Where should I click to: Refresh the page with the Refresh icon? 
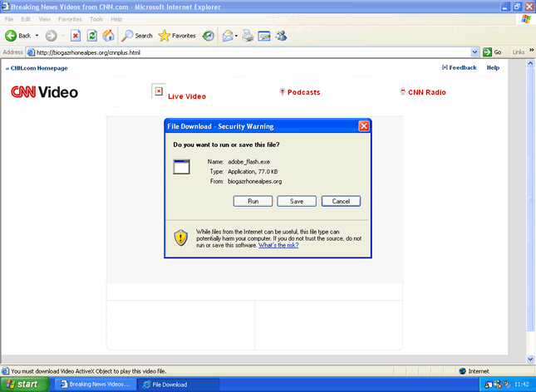(x=92, y=36)
